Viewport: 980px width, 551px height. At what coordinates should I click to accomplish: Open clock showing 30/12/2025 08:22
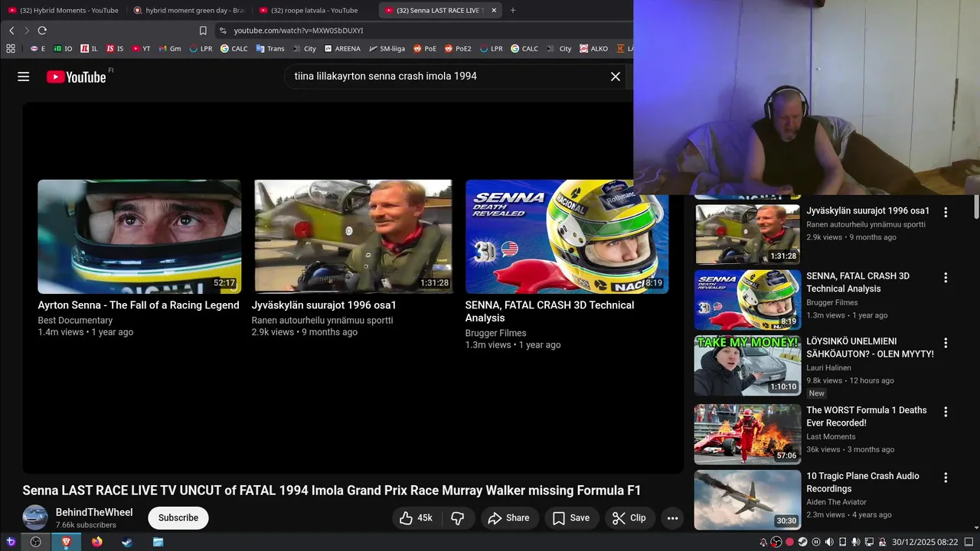click(x=925, y=542)
